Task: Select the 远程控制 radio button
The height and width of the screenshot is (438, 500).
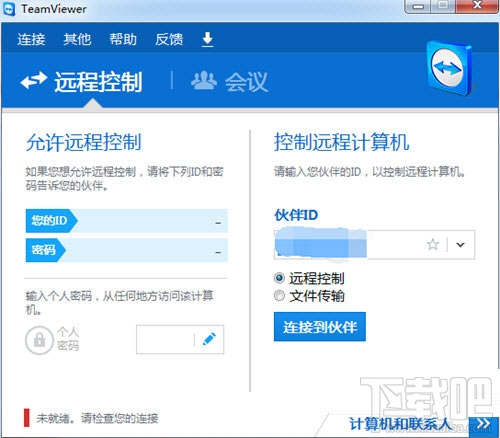Action: click(279, 278)
